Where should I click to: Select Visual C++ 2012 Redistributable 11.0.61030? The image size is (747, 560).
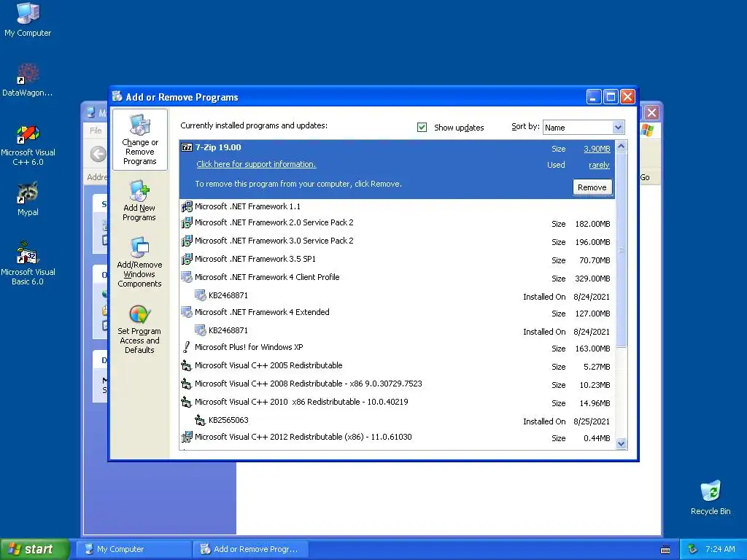click(398, 437)
